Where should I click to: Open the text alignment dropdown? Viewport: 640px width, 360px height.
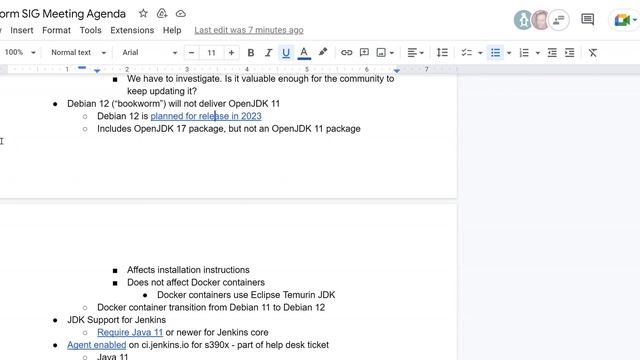[x=416, y=52]
